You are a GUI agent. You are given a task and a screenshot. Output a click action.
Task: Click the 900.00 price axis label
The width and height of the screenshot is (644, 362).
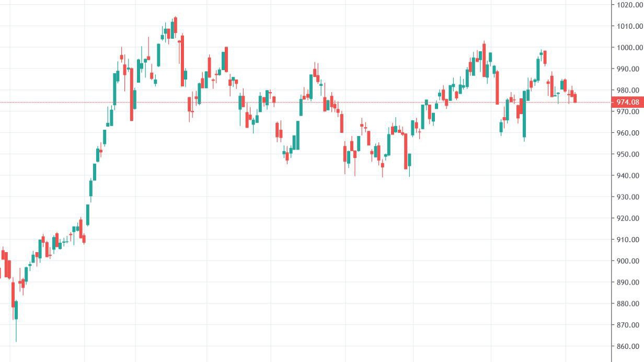[x=629, y=261]
